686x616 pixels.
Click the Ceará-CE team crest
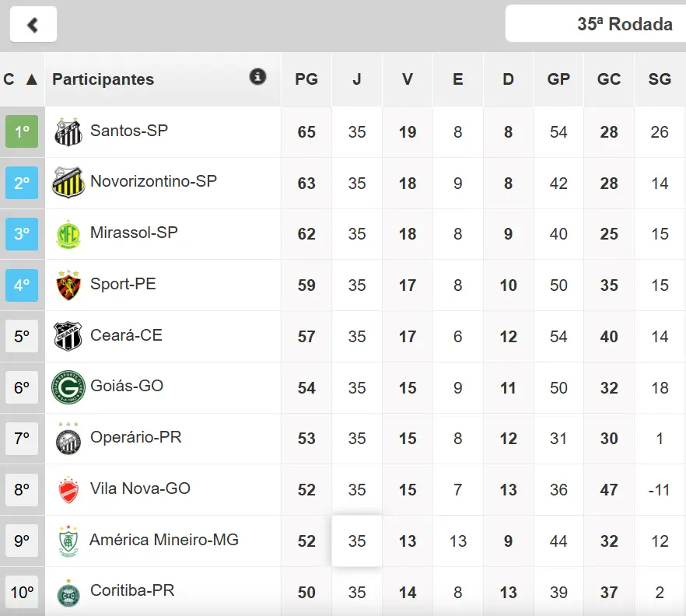pos(68,336)
